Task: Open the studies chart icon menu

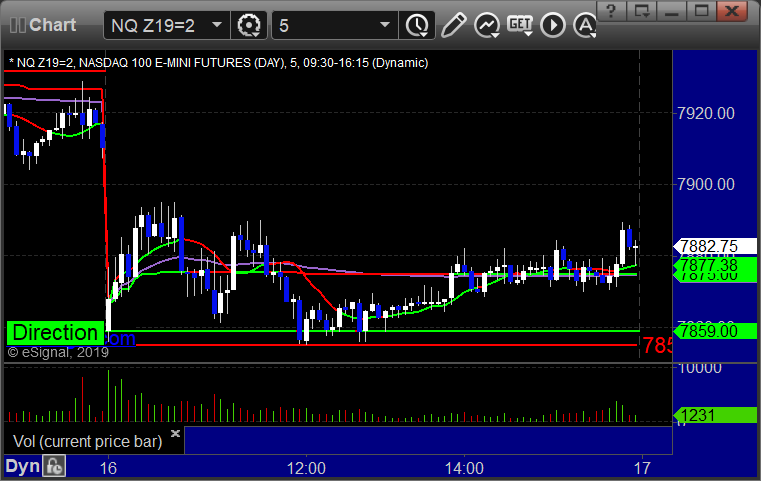Action: click(x=487, y=25)
